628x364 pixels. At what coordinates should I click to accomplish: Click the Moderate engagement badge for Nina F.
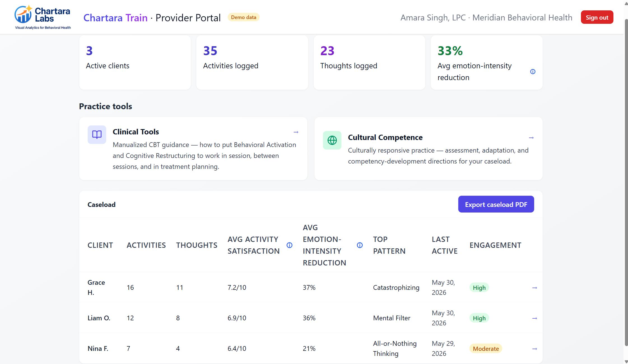[486, 349]
